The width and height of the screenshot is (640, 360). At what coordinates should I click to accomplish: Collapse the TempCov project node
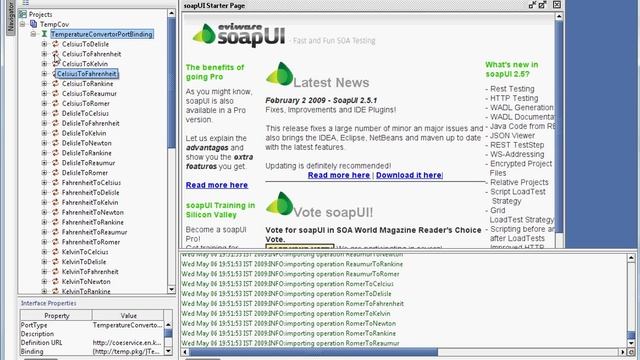[x=23, y=24]
